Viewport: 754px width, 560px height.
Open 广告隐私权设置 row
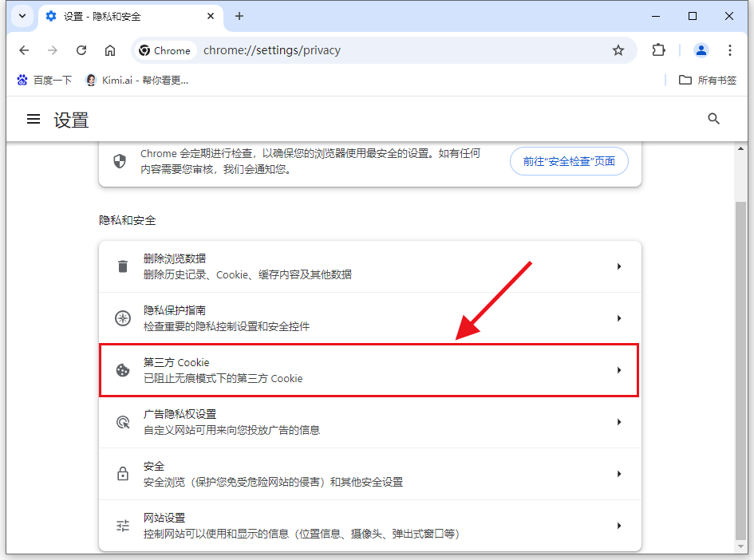369,422
